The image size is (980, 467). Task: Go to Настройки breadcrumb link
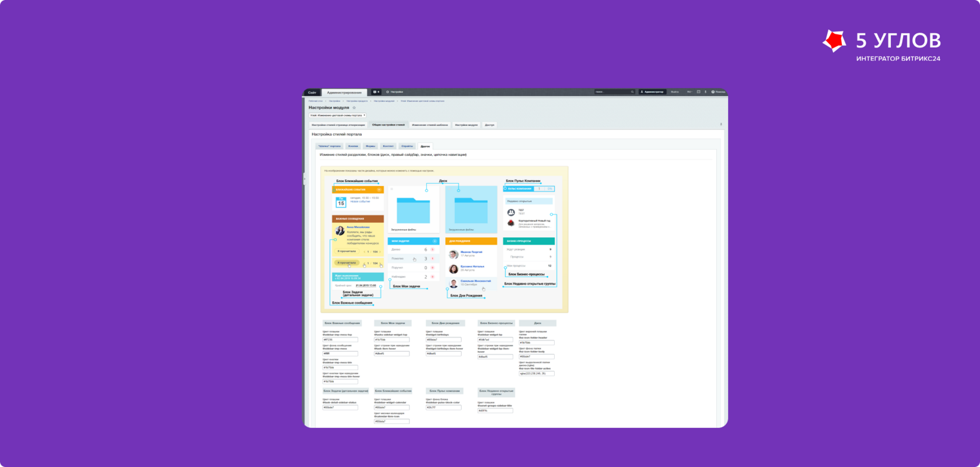(x=334, y=101)
